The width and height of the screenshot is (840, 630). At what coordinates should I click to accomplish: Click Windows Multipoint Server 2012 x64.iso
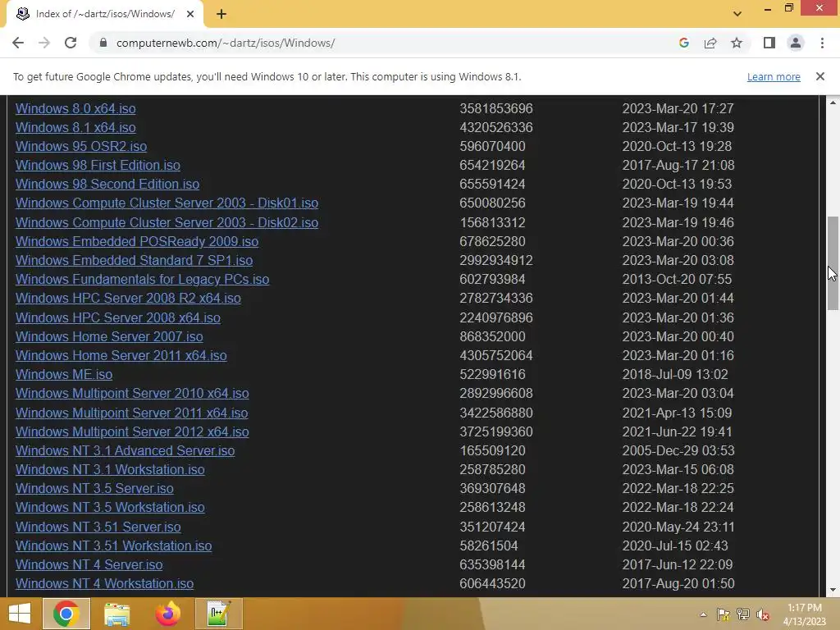click(x=132, y=431)
